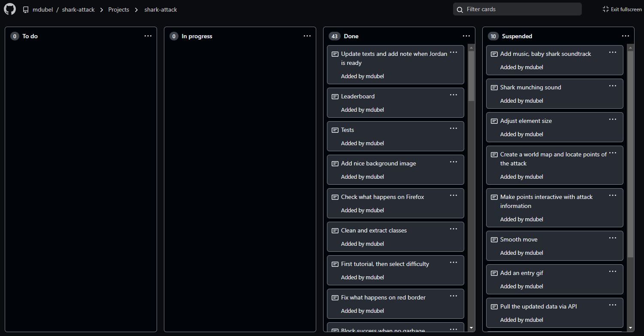Open the Suspended column options menu

coord(626,36)
